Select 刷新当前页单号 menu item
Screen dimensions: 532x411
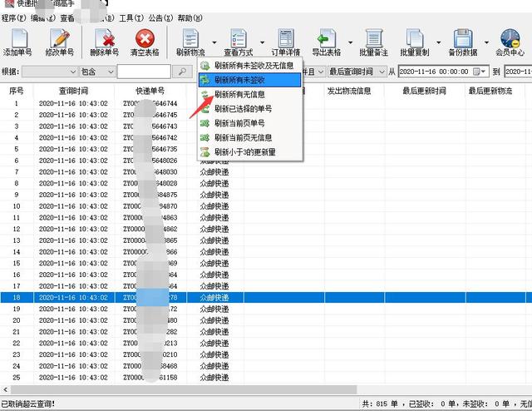(x=249, y=123)
